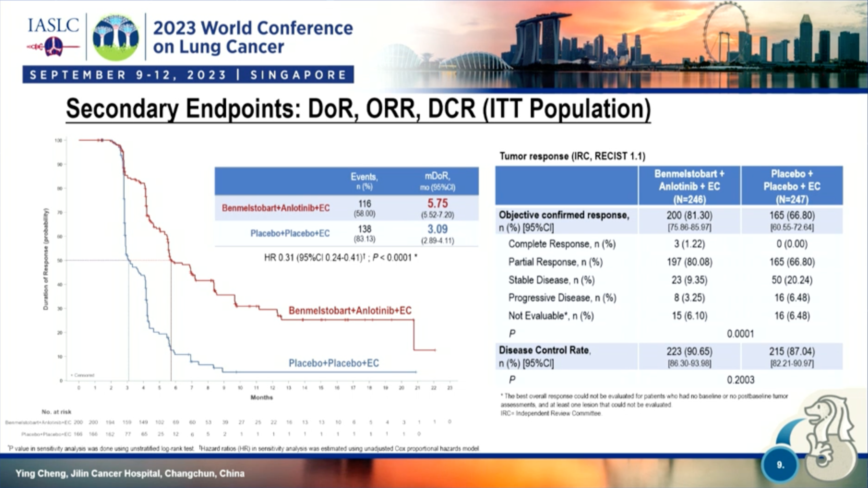Viewport: 868px width, 488px height.
Task: Click the '197 (80.08)' partial response value
Action: [x=689, y=262]
